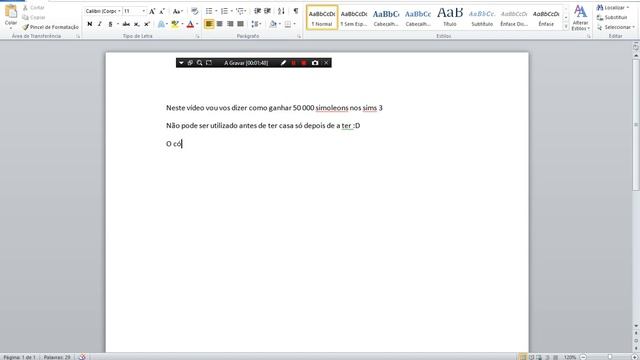Viewport: 640px width, 360px height.
Task: Open the font color dropdown arrow
Action: point(197,24)
